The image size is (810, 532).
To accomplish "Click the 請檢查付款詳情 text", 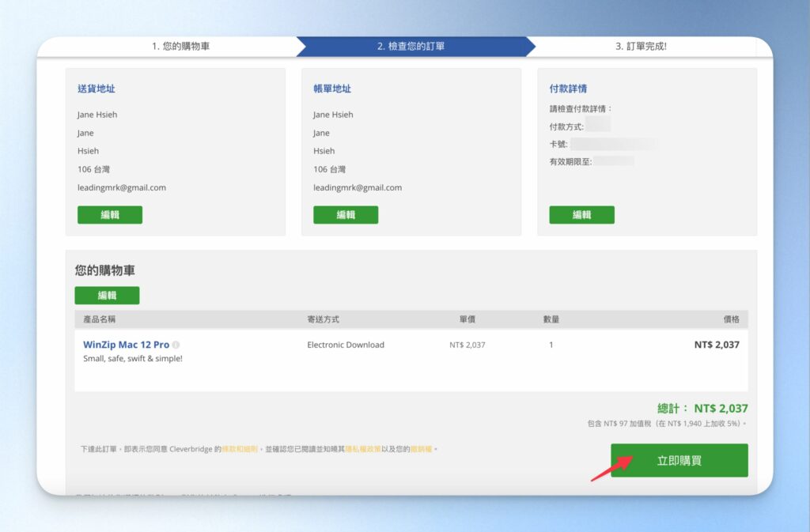I will point(581,109).
